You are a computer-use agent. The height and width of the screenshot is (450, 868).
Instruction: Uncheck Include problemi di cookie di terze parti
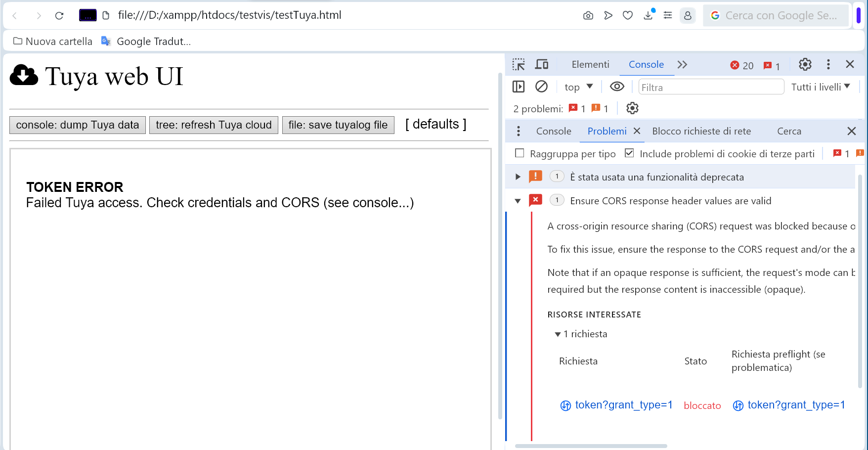[629, 153]
